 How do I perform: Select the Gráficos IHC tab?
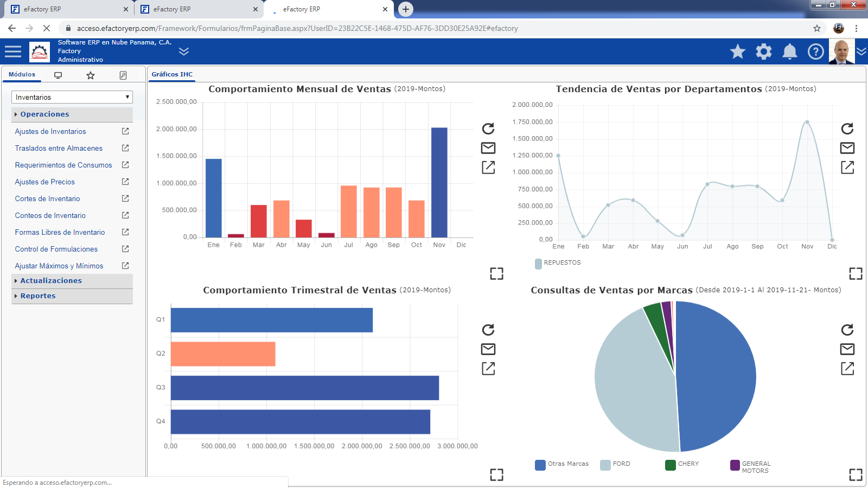172,75
